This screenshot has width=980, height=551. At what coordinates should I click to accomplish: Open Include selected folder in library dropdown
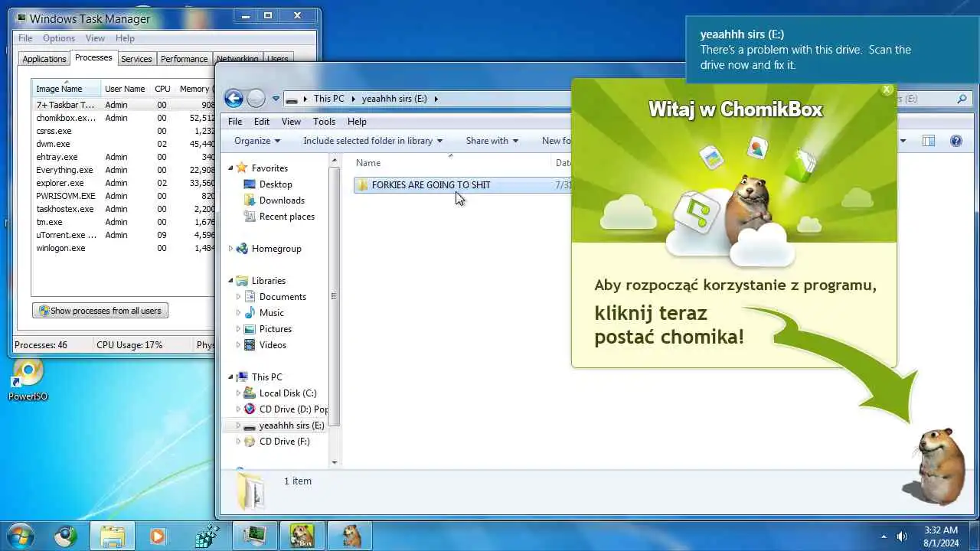click(373, 141)
